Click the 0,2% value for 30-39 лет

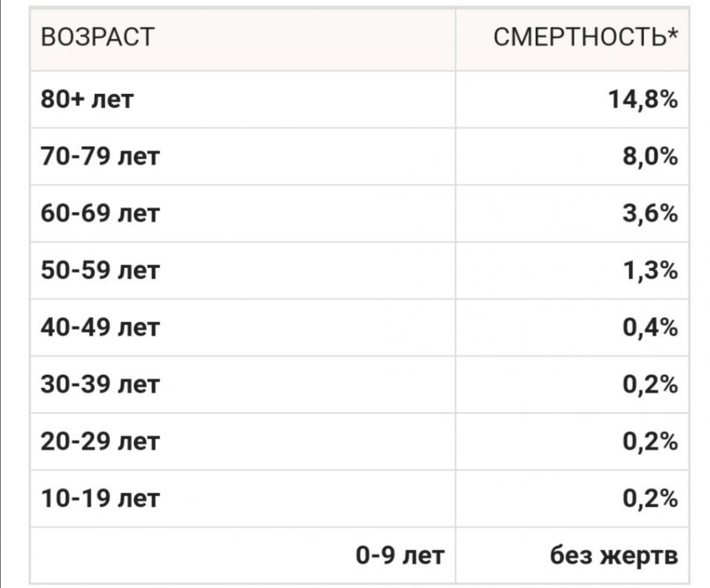click(x=650, y=384)
